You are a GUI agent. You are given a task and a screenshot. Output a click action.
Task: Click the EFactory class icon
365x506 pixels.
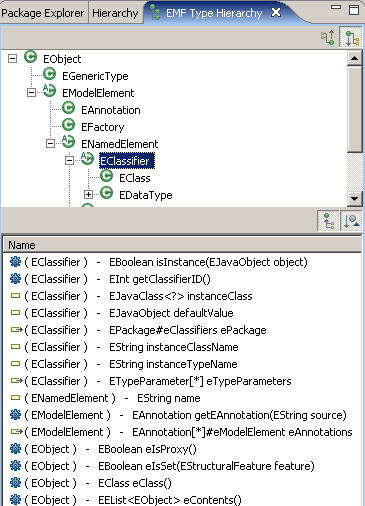pyautogui.click(x=69, y=125)
